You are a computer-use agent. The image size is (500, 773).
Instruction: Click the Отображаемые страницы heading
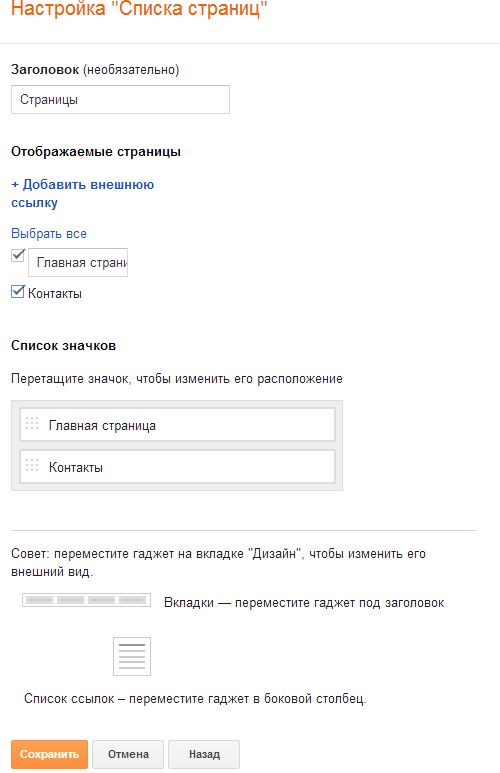coord(96,152)
